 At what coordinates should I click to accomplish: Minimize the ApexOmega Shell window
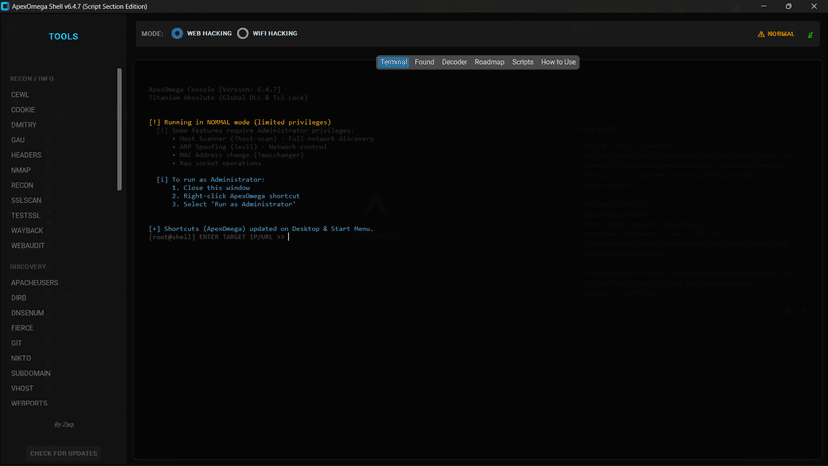(x=764, y=6)
